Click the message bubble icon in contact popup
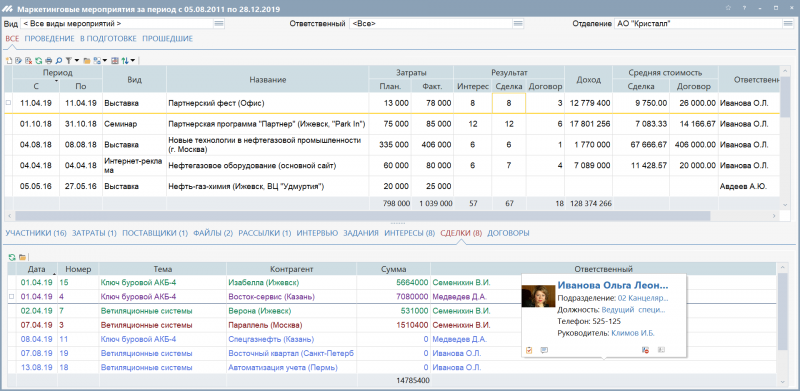800x391 pixels. click(x=544, y=350)
